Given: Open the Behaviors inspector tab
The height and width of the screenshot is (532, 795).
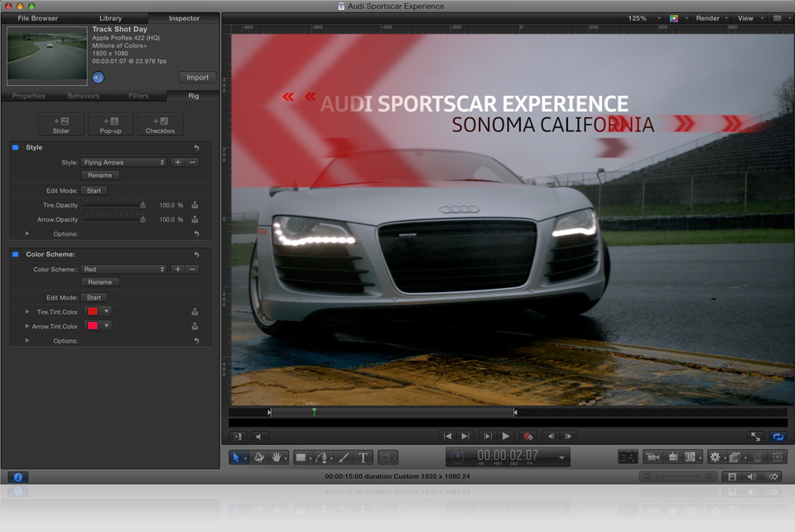Looking at the screenshot, I should 83,96.
